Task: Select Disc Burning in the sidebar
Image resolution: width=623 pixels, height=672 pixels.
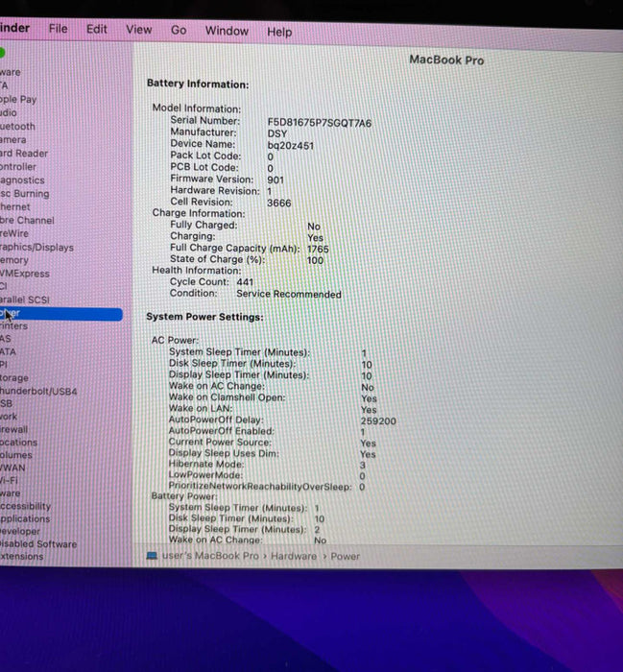Action: pos(24,194)
